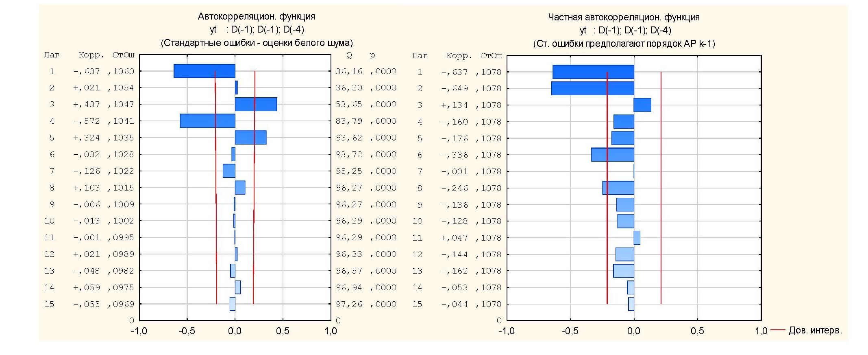Click the 'АР k-1' subtitle of right chart
Screen dimensions: 868x355
pyautogui.click(x=624, y=44)
